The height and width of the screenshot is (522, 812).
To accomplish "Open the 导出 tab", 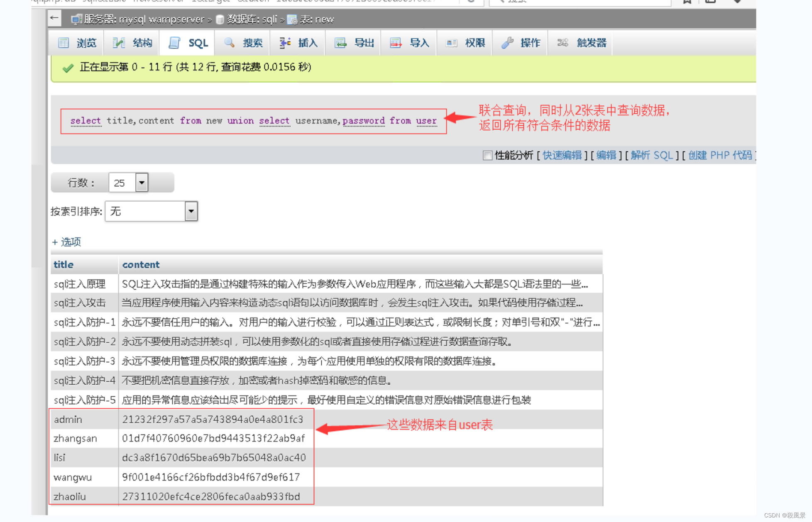I will click(x=353, y=42).
